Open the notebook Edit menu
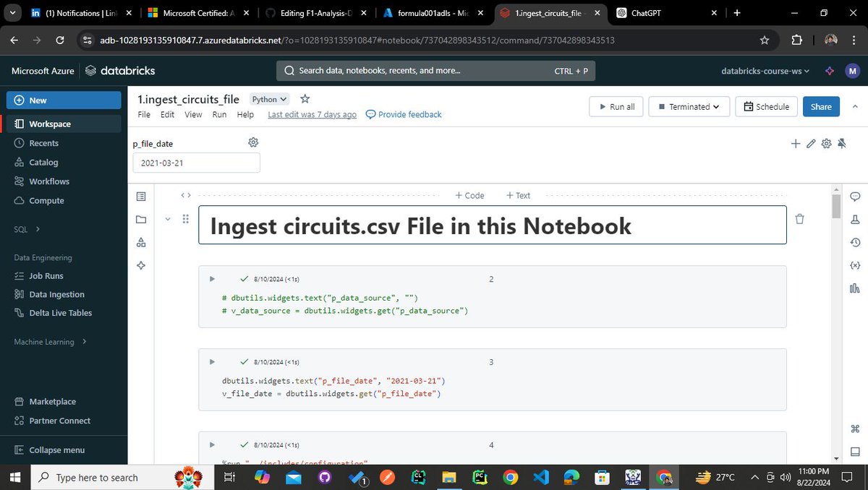 click(x=167, y=115)
